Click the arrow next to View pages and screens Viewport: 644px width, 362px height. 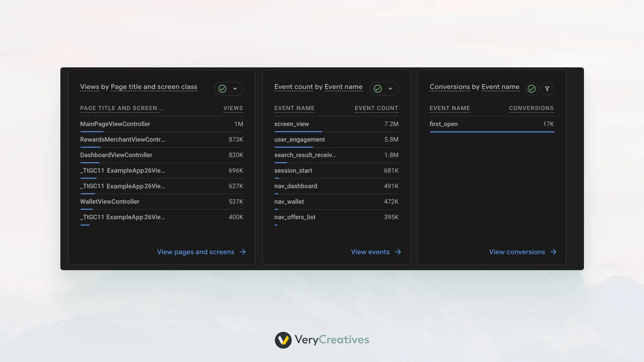click(243, 252)
